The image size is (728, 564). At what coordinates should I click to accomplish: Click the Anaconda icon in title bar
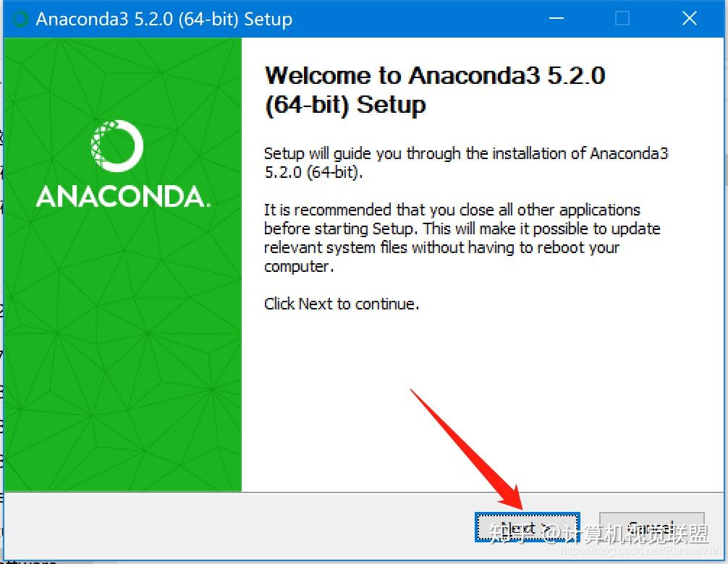20,19
